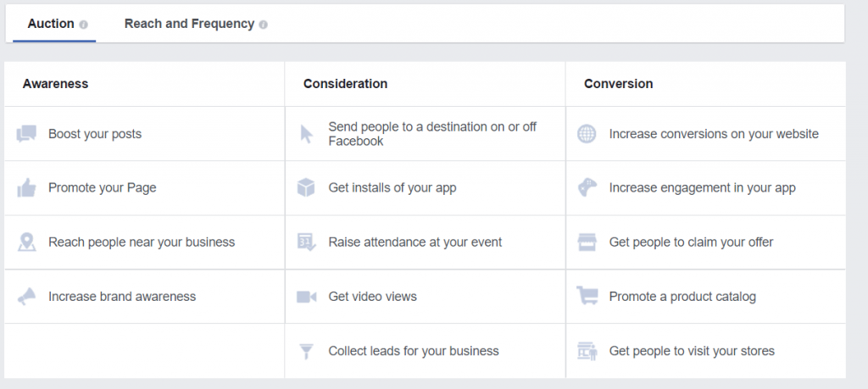Click the Consideration column heading
Viewport: 868px width, 389px height.
pyautogui.click(x=346, y=84)
